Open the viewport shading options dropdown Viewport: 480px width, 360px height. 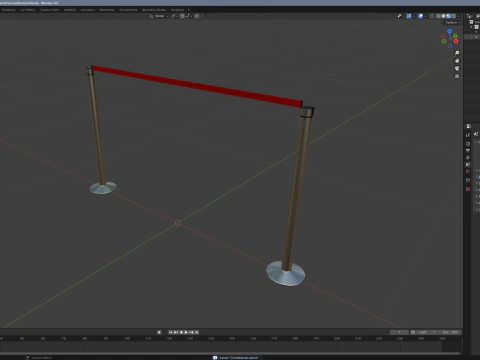pyautogui.click(x=459, y=16)
